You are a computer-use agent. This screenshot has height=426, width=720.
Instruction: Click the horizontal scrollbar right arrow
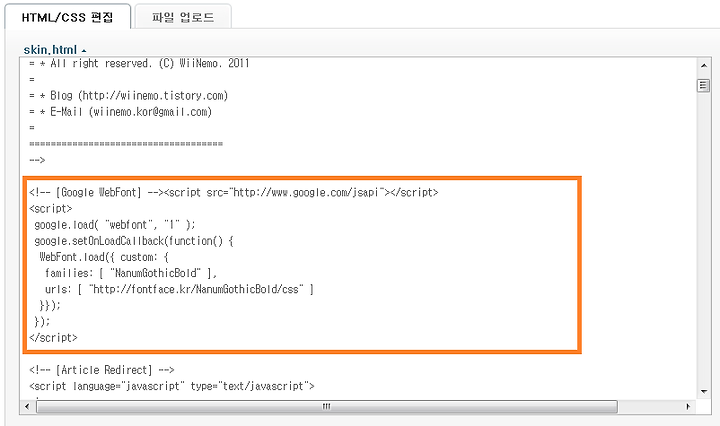pos(688,406)
